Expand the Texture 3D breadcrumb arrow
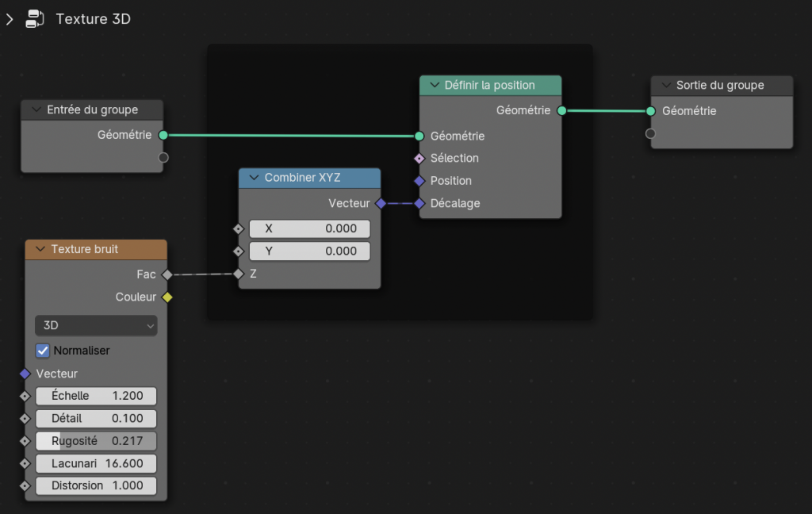 [10, 19]
